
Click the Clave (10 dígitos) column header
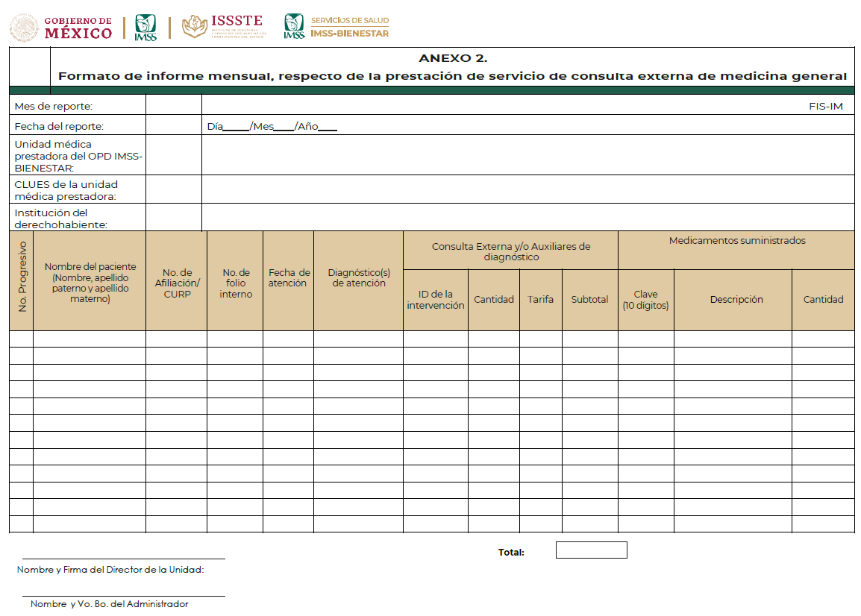(x=645, y=300)
